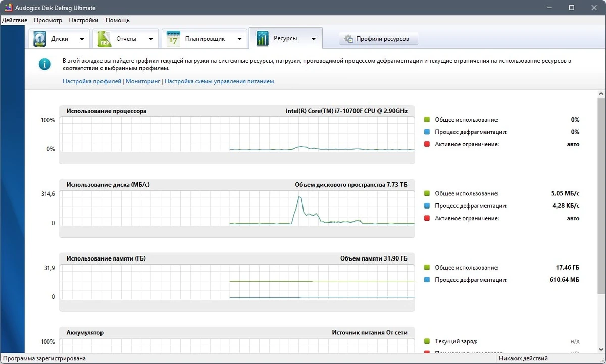The width and height of the screenshot is (606, 364).
Task: Click green swatch beside disk Общее использование 5,05 МБ/с
Action: coord(427,193)
